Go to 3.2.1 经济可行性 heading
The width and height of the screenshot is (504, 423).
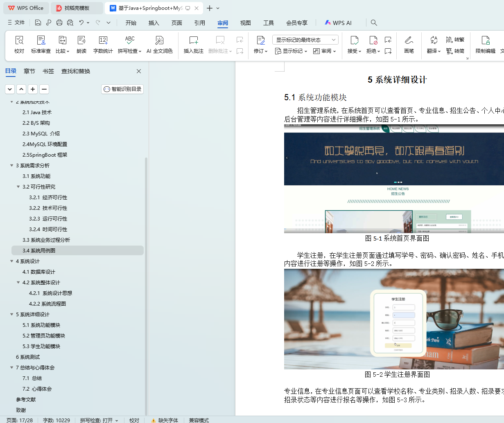[48, 197]
